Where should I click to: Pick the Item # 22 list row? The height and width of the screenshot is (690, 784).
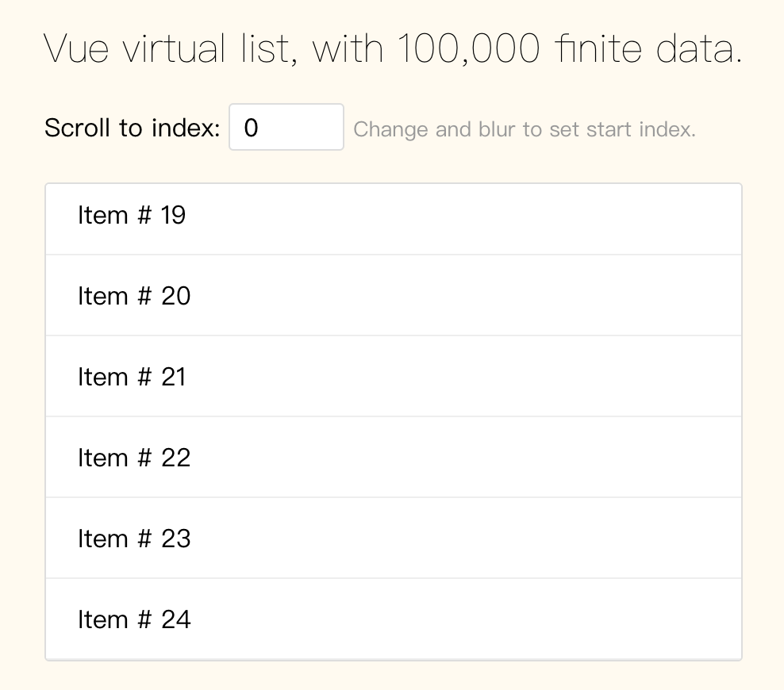coord(394,458)
